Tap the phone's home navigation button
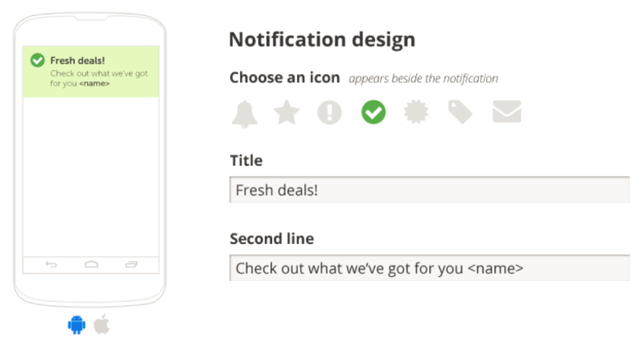 pyautogui.click(x=91, y=264)
